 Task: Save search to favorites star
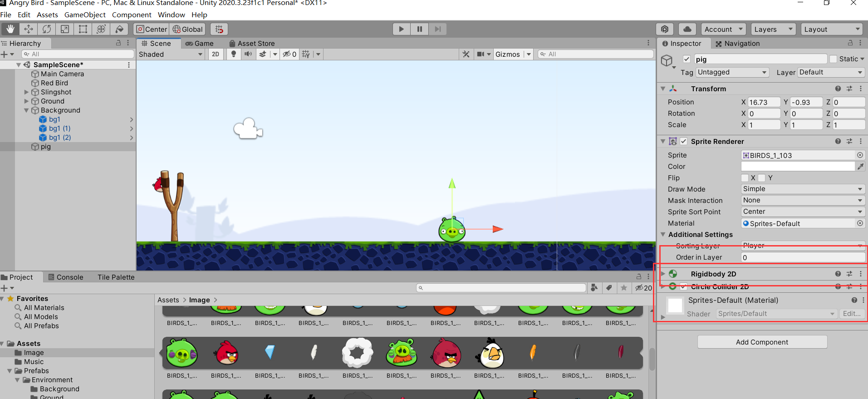tap(624, 288)
